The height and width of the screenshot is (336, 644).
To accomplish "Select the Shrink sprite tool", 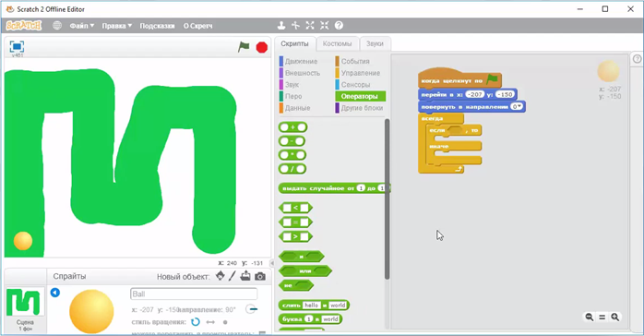I will tap(324, 26).
